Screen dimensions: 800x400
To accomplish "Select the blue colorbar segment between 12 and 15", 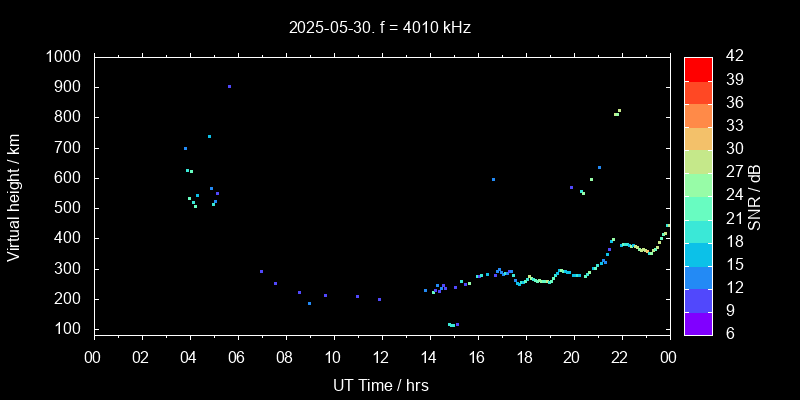I will coord(698,276).
